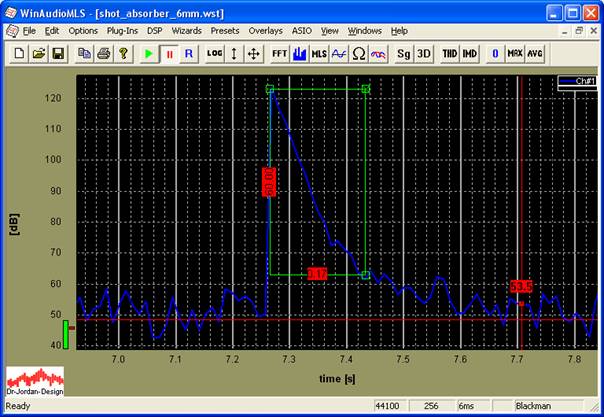The image size is (604, 417).
Task: Open the Help menu
Action: click(399, 31)
